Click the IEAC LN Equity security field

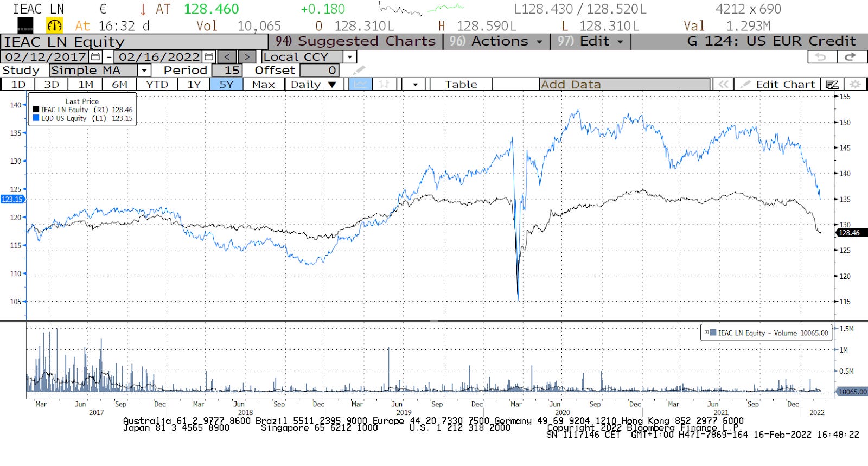(135, 42)
